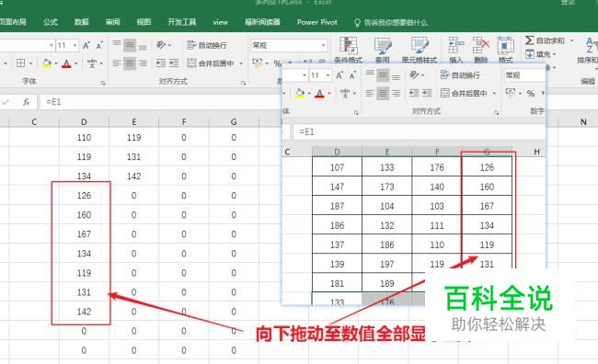
Task: Click Decrease Font Size in the main ribbon
Action: coord(99,46)
